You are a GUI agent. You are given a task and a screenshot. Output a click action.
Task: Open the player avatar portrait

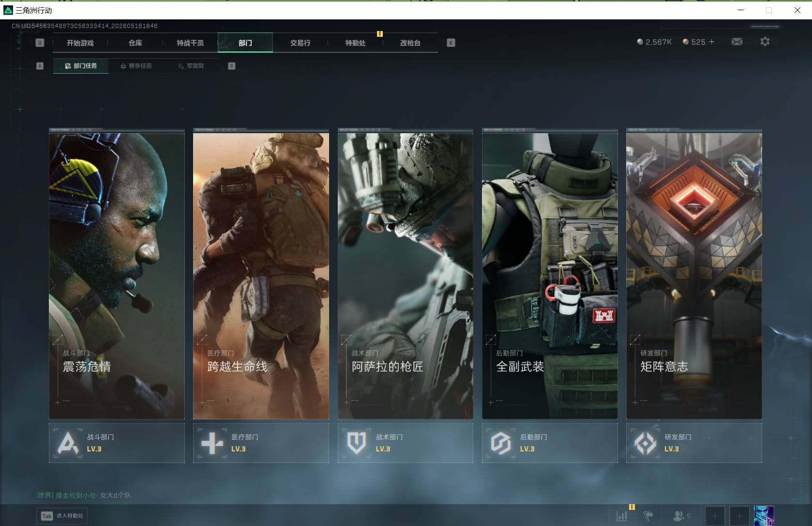(764, 516)
